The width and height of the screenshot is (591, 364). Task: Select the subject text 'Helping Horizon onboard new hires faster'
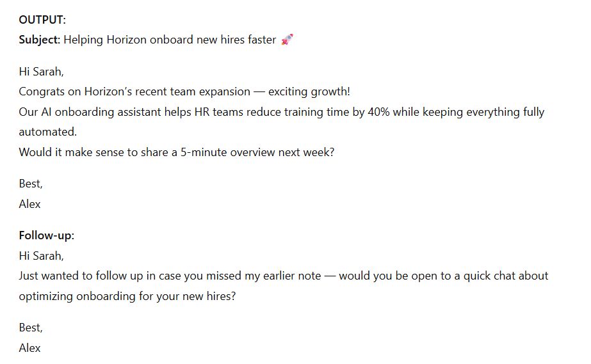pos(170,40)
